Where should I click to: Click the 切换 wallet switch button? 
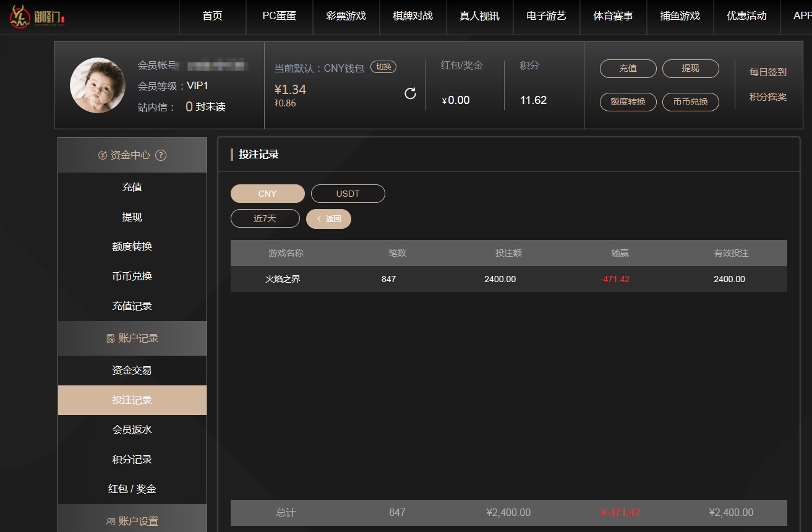tap(383, 67)
